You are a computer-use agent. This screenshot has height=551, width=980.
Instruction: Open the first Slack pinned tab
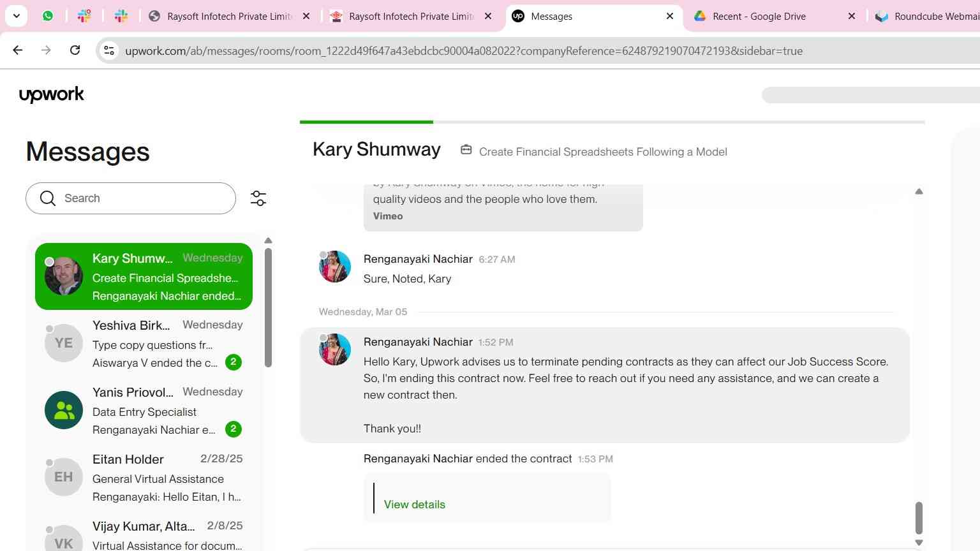point(84,16)
